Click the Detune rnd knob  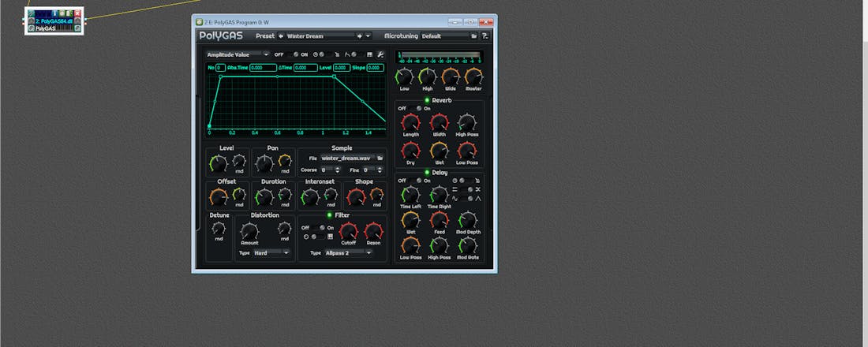pyautogui.click(x=219, y=228)
